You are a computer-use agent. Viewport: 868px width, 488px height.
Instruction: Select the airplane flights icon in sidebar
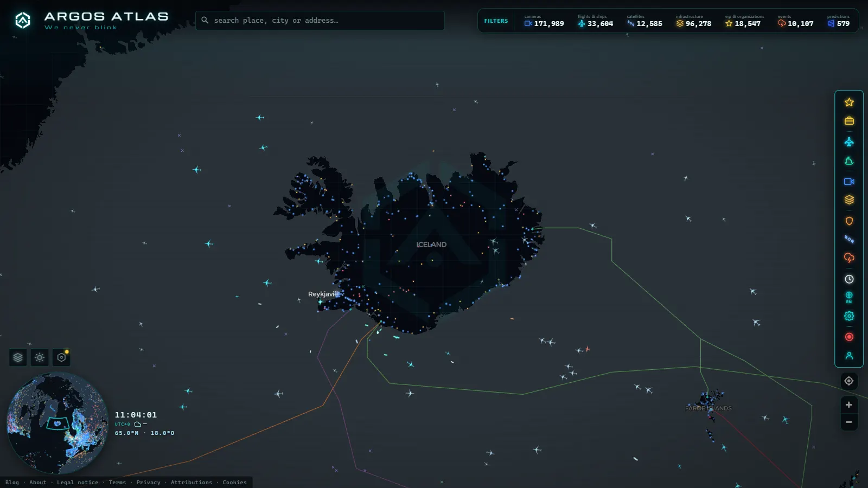pos(849,142)
